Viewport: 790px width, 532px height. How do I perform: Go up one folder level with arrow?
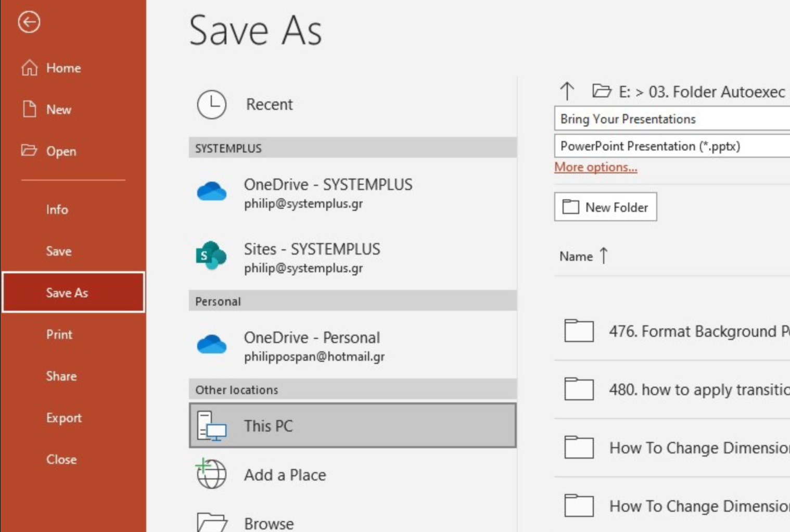(567, 91)
